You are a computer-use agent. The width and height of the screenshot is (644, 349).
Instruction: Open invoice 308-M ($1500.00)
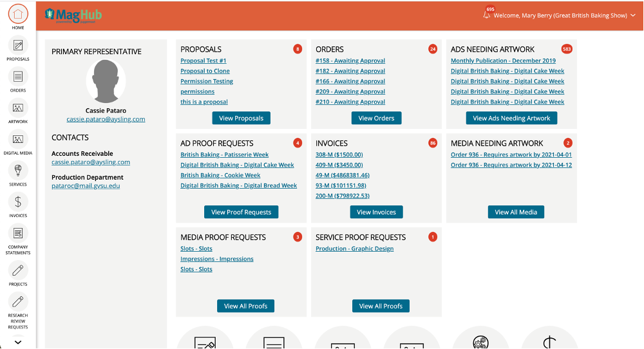click(339, 155)
